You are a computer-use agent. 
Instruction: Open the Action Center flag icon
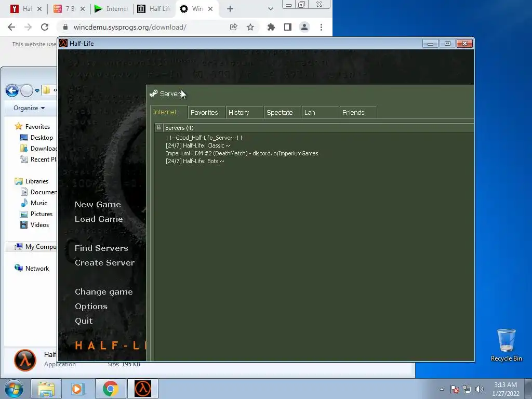455,389
